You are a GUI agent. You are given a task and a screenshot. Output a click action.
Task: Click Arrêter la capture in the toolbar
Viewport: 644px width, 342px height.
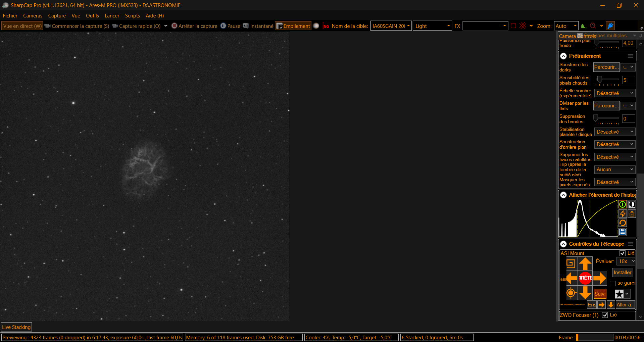pos(194,26)
